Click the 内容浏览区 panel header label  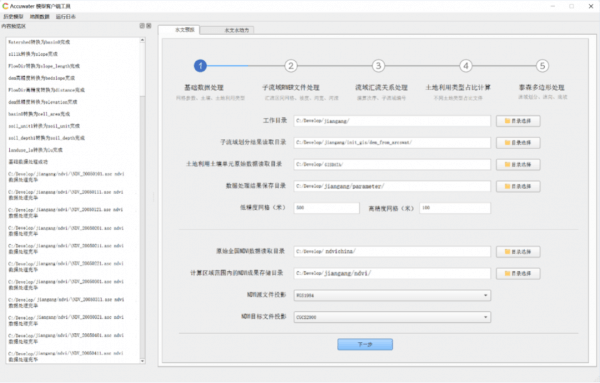pos(13,26)
